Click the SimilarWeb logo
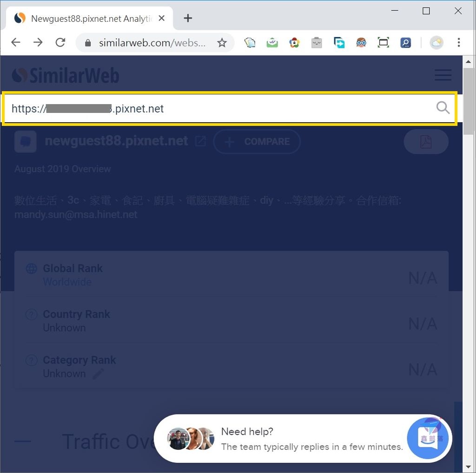The height and width of the screenshot is (473, 476). 65,75
